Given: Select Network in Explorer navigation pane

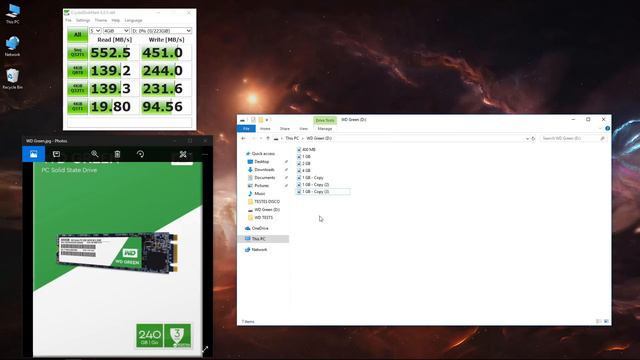Looking at the screenshot, I should pyautogui.click(x=256, y=249).
